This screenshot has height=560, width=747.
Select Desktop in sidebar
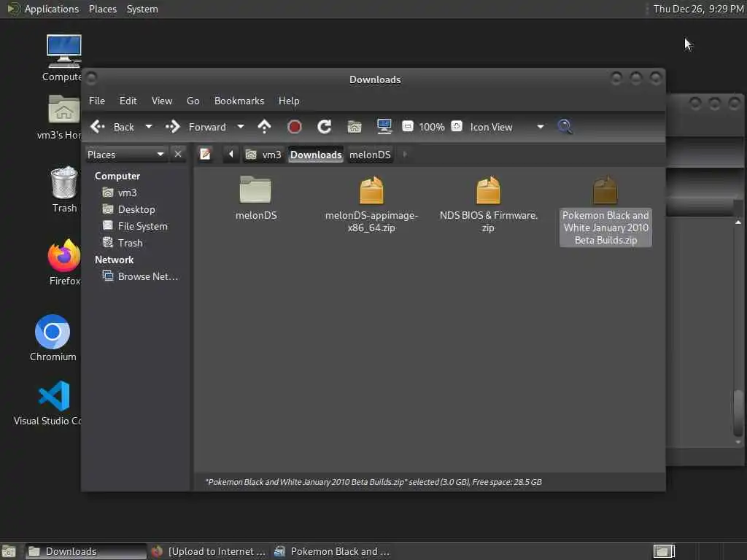click(x=136, y=209)
